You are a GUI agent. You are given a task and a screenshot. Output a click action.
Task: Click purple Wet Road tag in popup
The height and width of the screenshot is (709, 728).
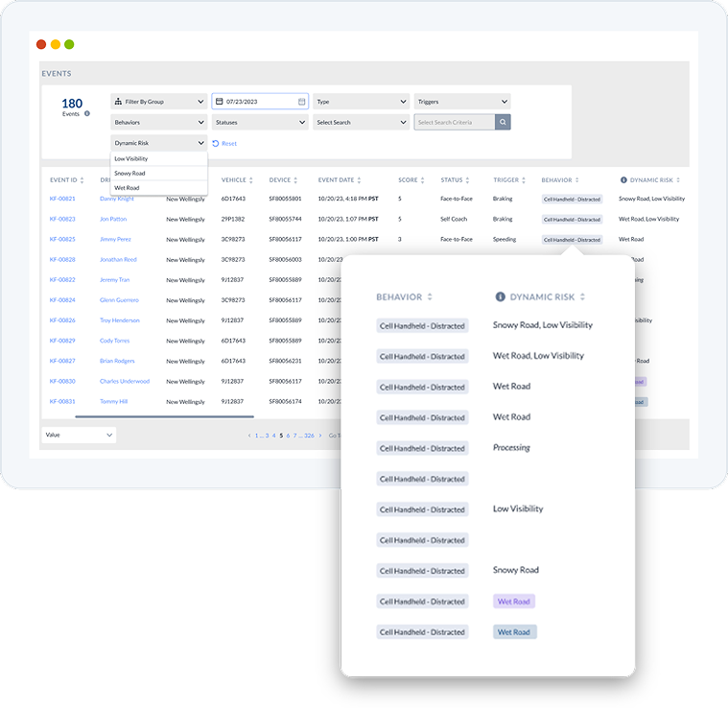point(513,602)
